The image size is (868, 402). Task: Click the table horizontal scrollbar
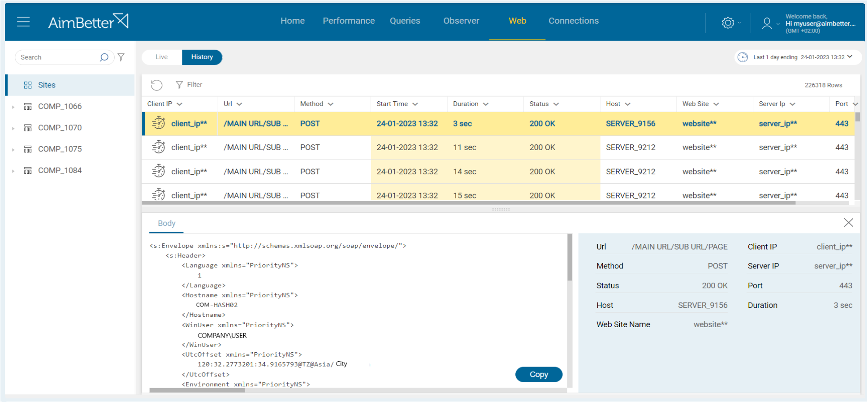pos(469,203)
